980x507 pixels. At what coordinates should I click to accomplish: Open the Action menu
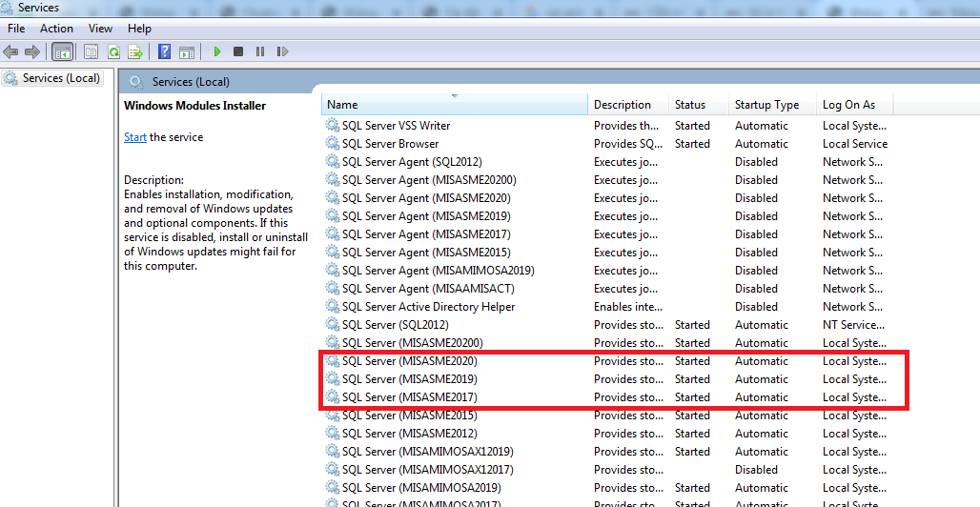point(56,29)
